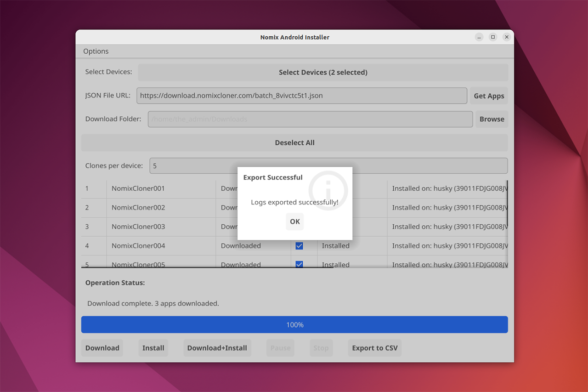Image resolution: width=588 pixels, height=392 pixels.
Task: Click the Get Apps button
Action: (x=489, y=96)
